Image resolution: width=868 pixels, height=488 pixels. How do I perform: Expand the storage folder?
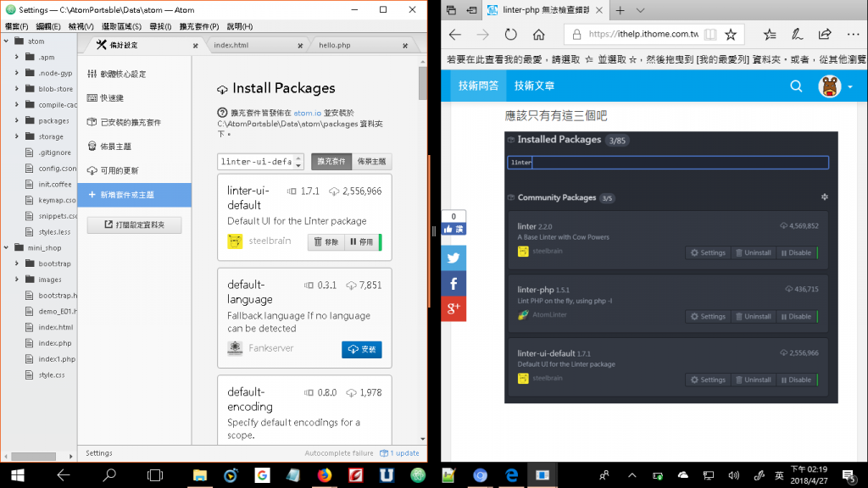(17, 136)
